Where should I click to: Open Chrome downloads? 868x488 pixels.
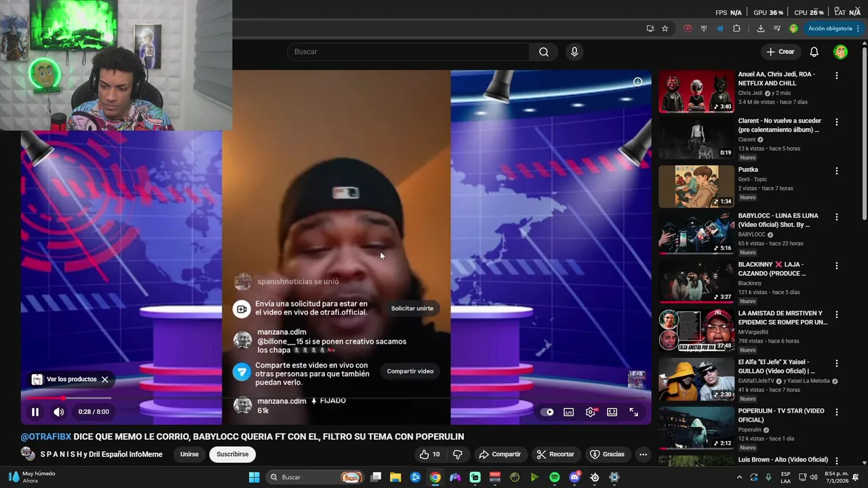tap(761, 28)
